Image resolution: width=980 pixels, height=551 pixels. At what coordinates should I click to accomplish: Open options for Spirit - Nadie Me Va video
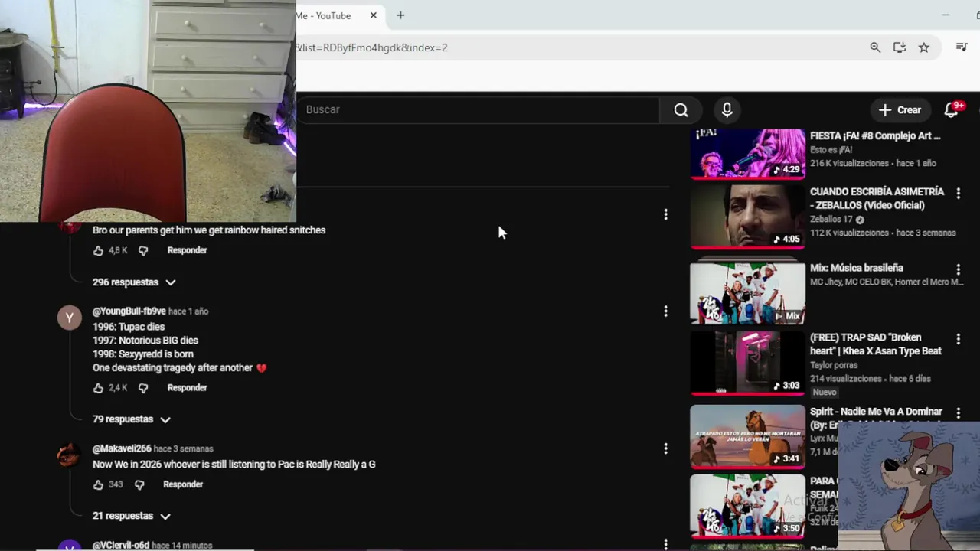[x=958, y=413]
